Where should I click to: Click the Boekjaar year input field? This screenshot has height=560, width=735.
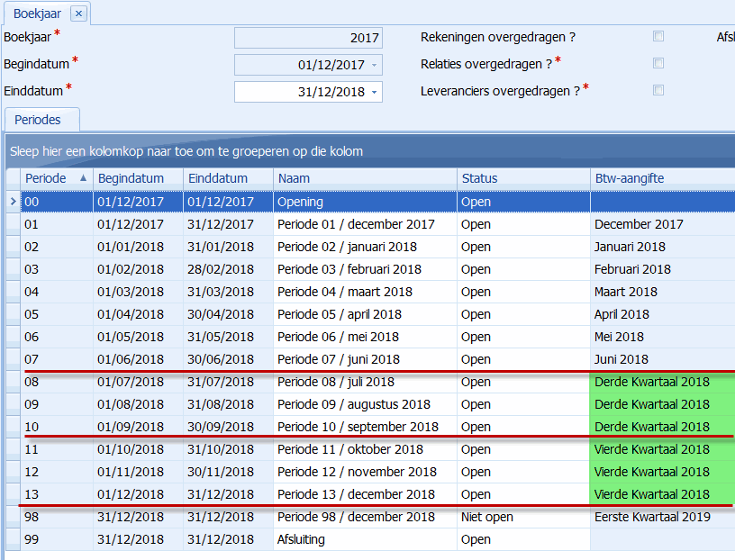click(308, 38)
